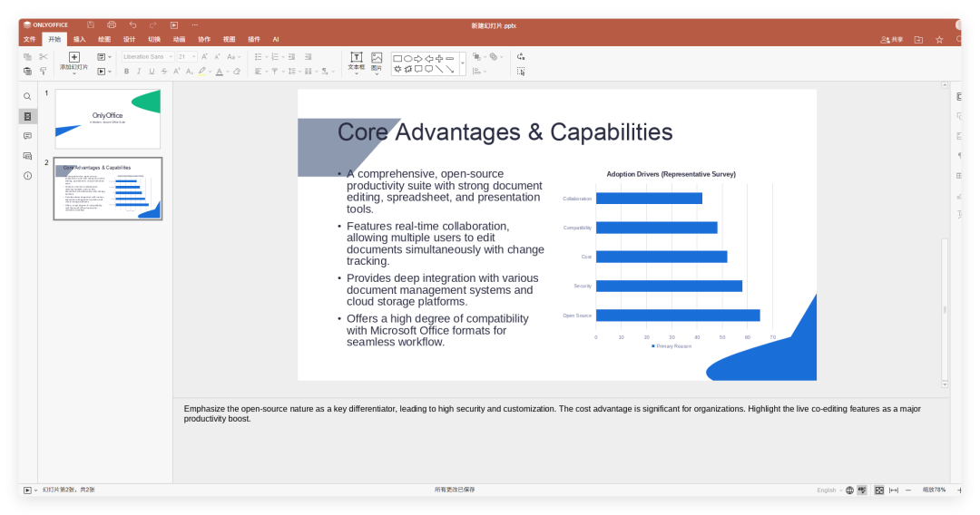
Task: Select the rectangle shape
Action: 397,59
